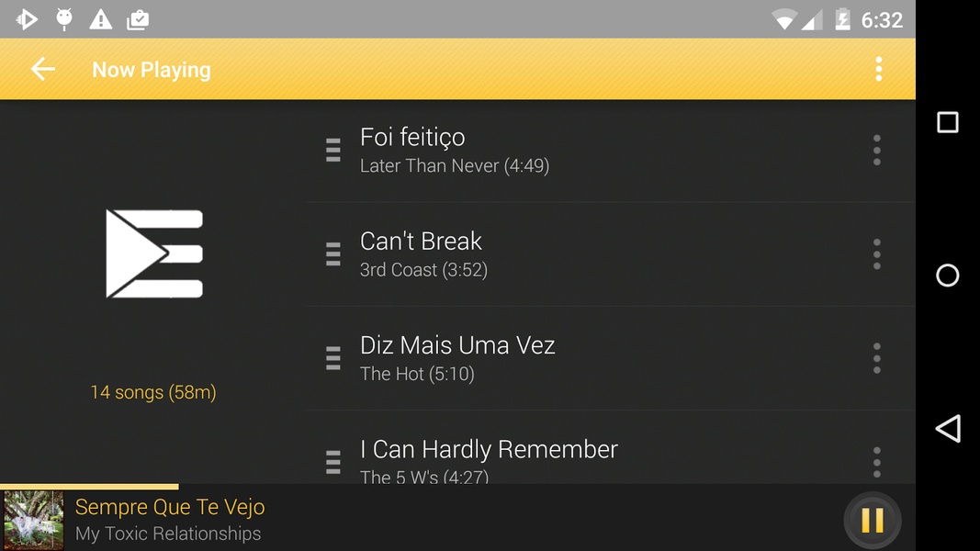Tap the reorder handle for Foi feitiço
The image size is (980, 551).
tap(333, 151)
